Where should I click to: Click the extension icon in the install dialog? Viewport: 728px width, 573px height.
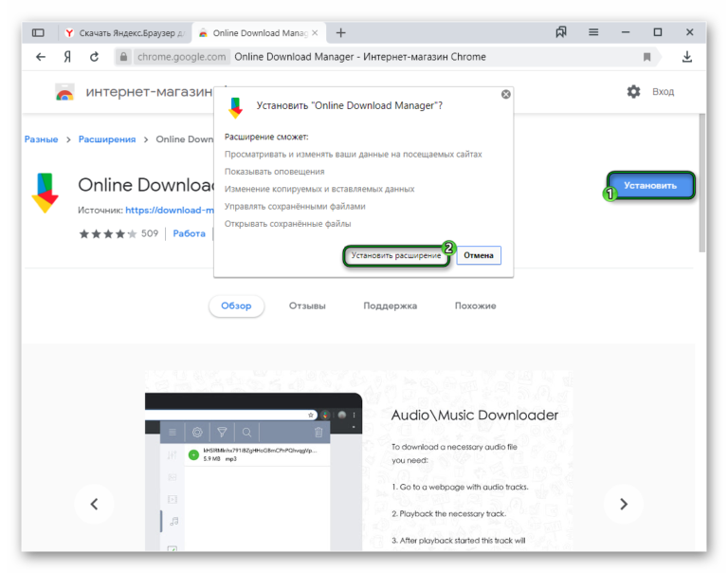coord(236,108)
